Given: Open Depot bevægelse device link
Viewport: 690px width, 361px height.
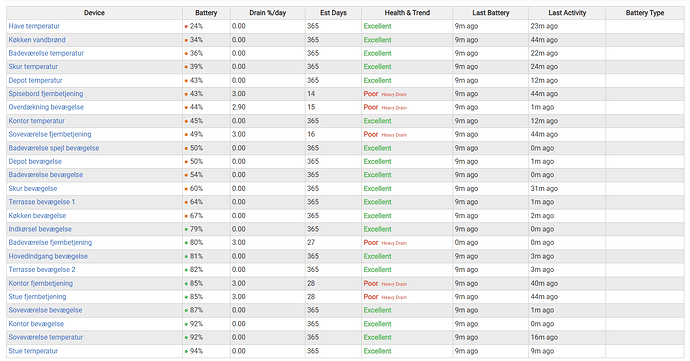Looking at the screenshot, I should [35, 162].
